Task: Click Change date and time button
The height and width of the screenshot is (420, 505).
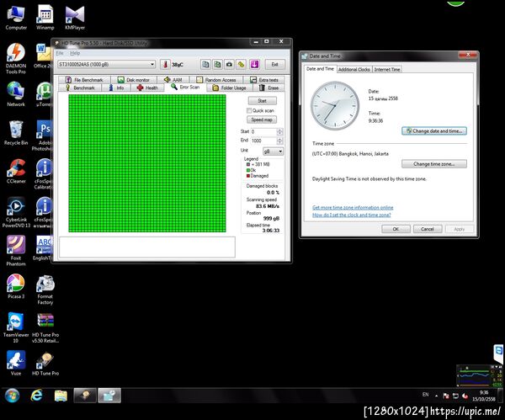Action: pyautogui.click(x=434, y=130)
